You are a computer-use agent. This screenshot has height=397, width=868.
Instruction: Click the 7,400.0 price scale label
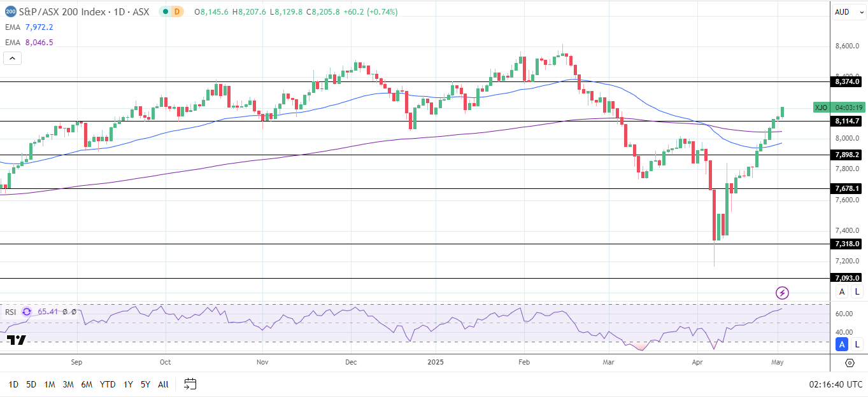point(848,230)
